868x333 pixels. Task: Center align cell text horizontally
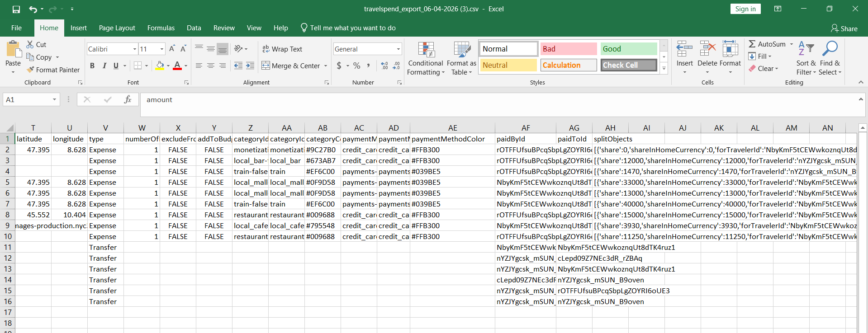point(211,66)
